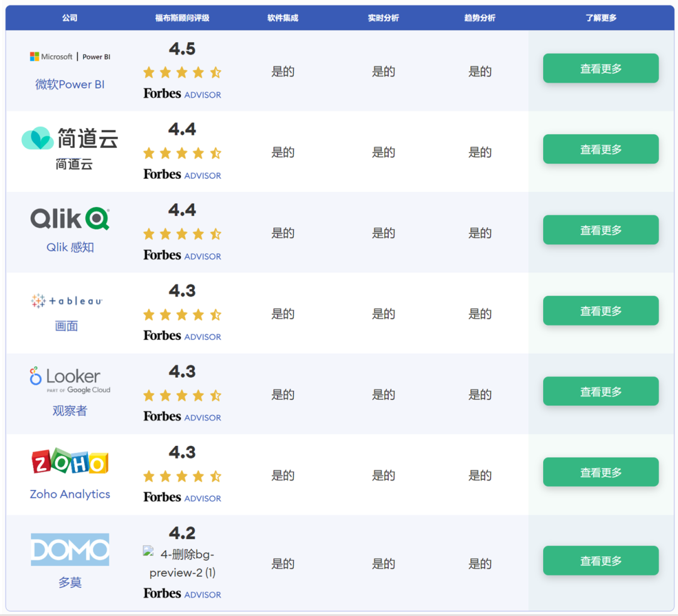
Task: Open 查看更多 for Qlik 感知
Action: [x=601, y=230]
